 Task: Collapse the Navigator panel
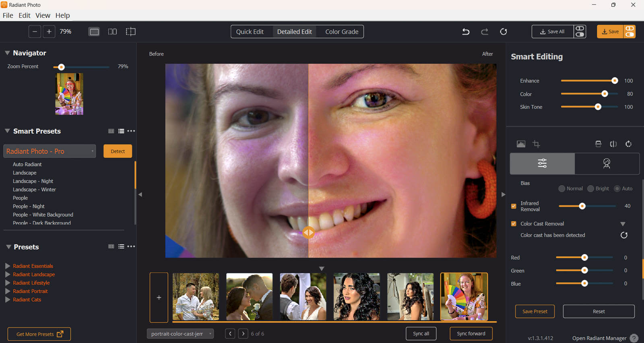pos(7,53)
